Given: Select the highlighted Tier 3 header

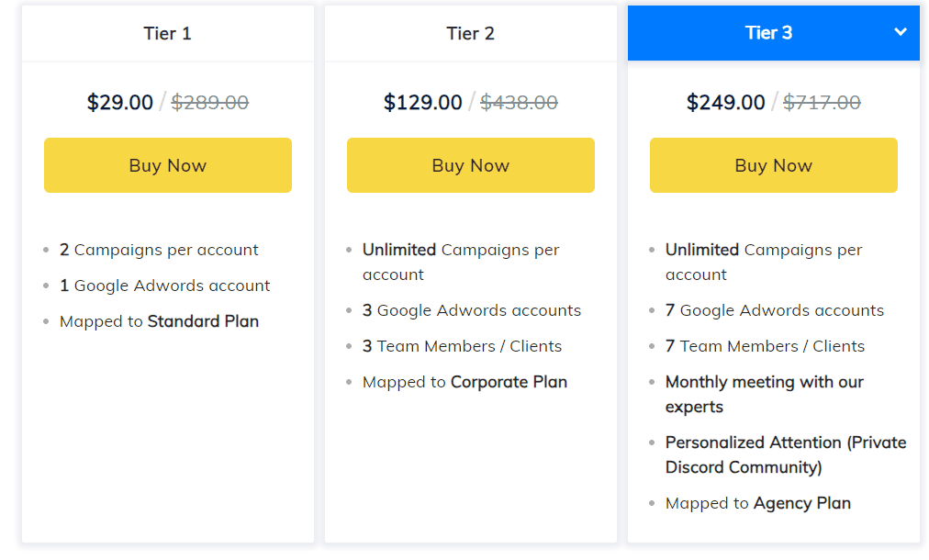Looking at the screenshot, I should click(769, 31).
